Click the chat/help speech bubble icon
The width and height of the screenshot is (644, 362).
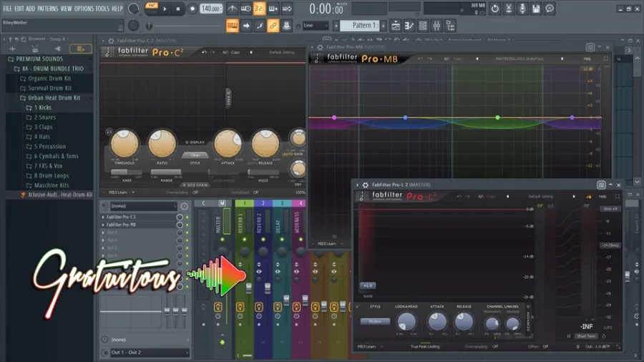pos(550,9)
